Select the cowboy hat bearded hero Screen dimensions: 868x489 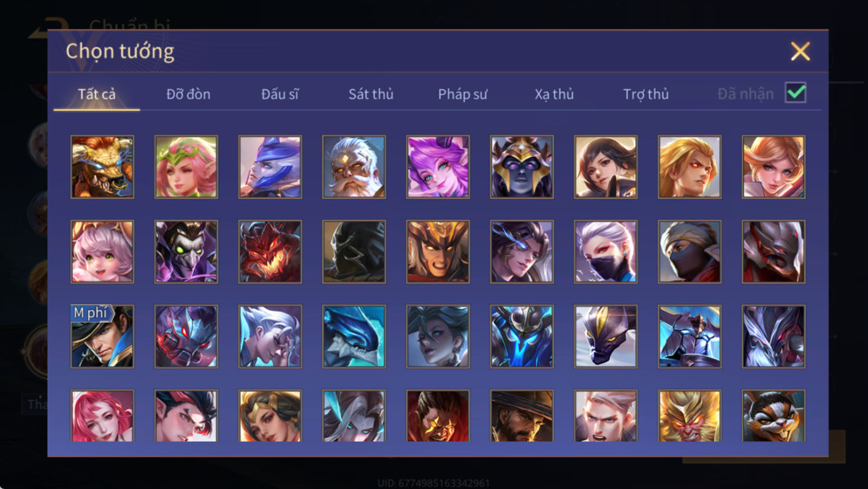[x=522, y=416]
